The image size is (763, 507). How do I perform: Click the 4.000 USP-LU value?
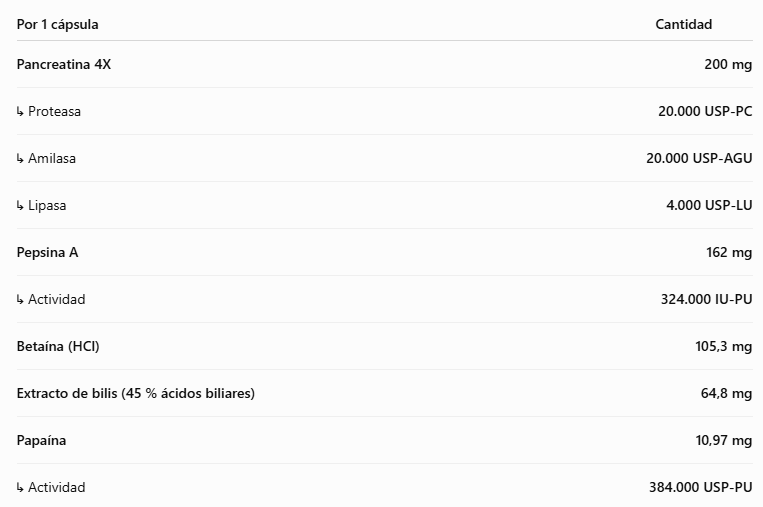709,205
